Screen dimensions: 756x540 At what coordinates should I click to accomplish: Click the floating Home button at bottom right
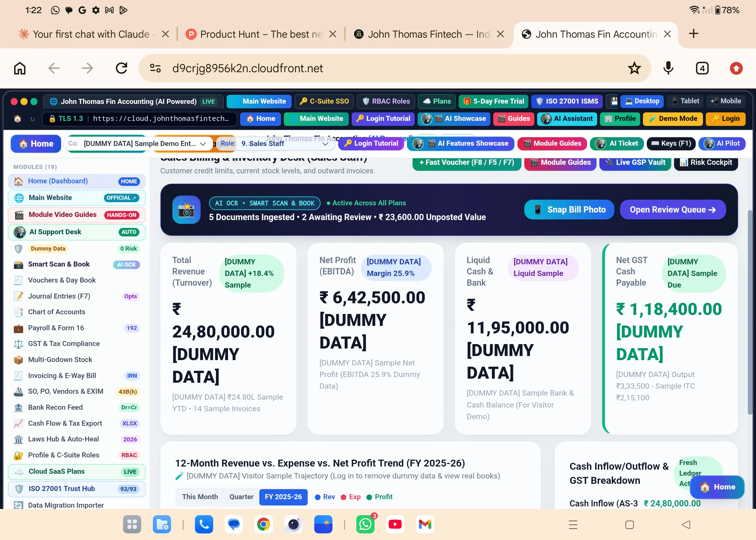tap(717, 487)
